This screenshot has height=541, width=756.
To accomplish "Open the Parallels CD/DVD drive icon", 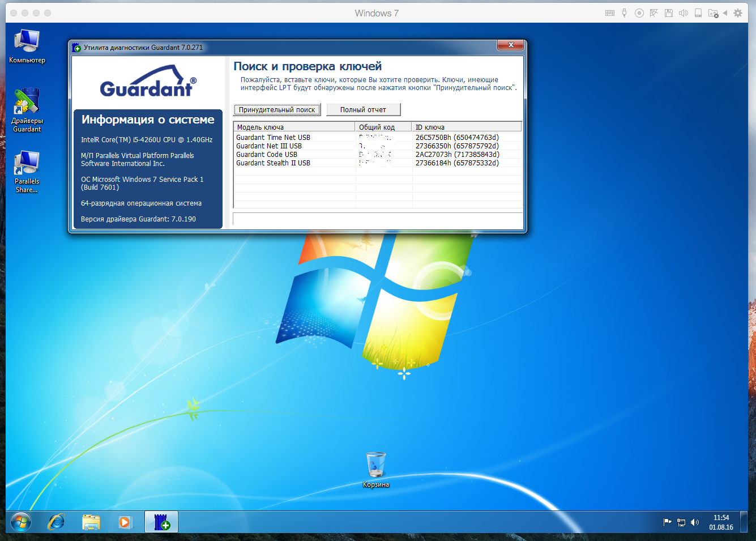I will [x=639, y=13].
